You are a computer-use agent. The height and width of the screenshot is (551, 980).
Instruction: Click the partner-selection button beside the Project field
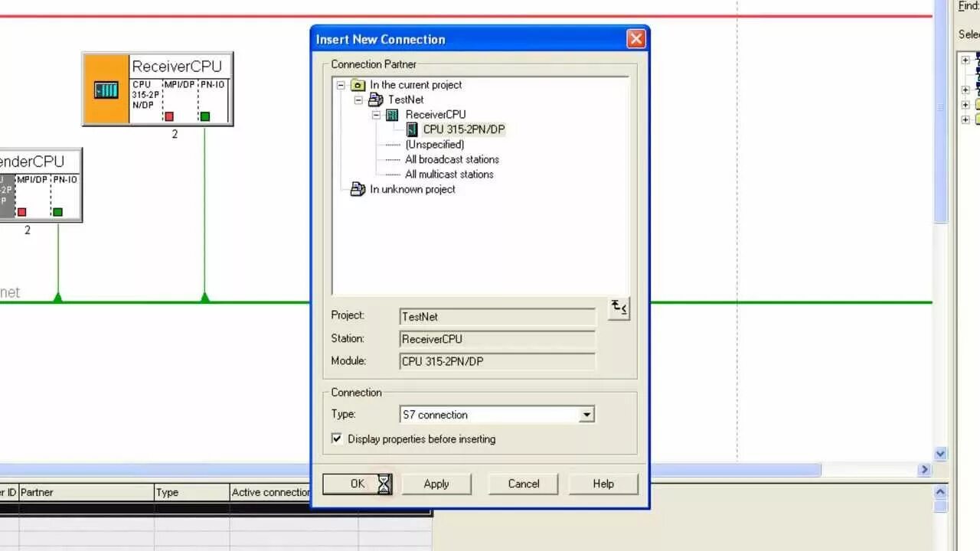coord(619,308)
